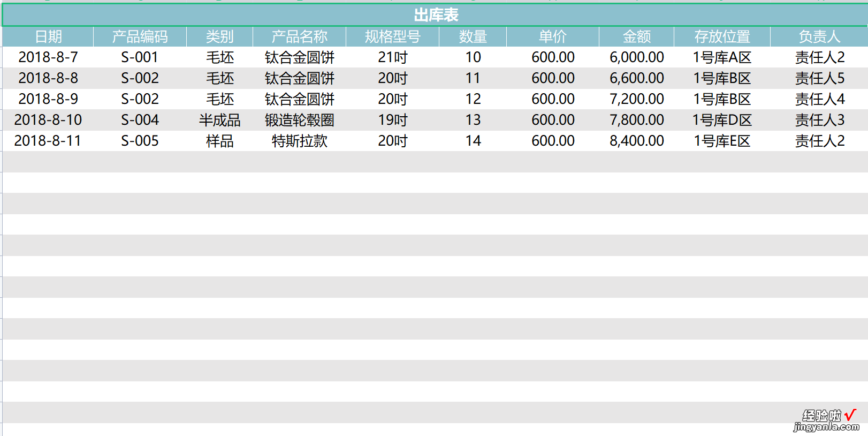Click the 产品编码 column header
Image resolution: width=868 pixels, height=436 pixels.
(x=140, y=36)
